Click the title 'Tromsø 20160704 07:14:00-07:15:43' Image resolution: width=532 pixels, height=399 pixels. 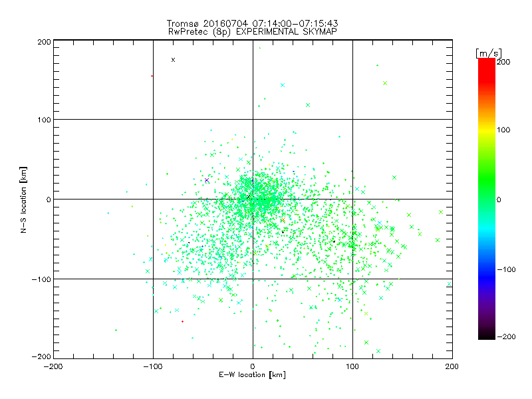252,23
